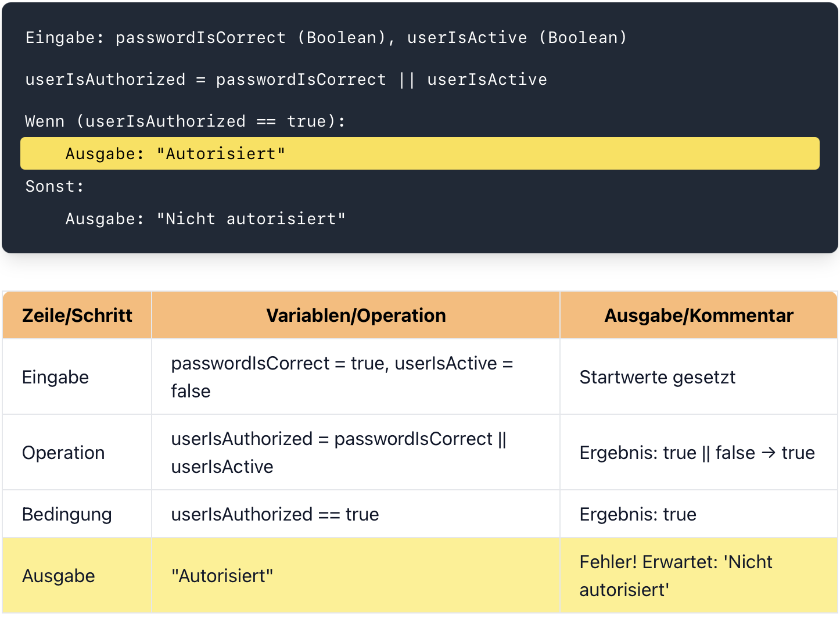Click the Variablen/Operation column header
The image size is (840, 617).
pos(356,315)
